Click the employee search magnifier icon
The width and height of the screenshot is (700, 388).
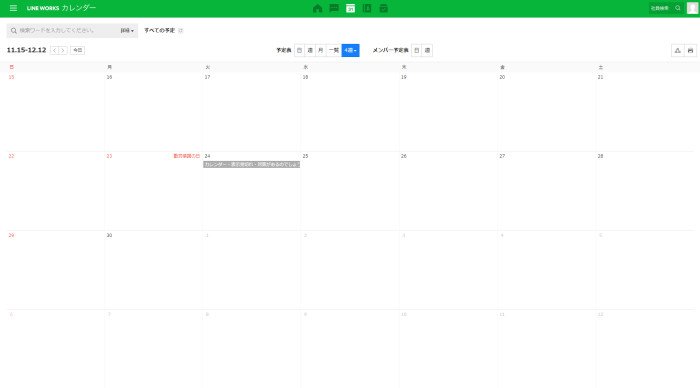(678, 8)
